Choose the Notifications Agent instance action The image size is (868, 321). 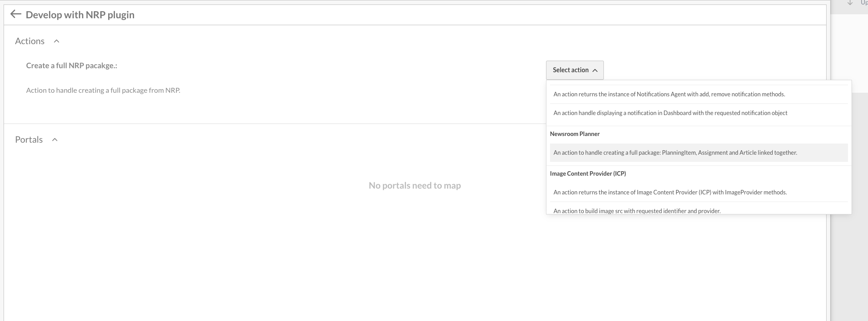[x=669, y=94]
